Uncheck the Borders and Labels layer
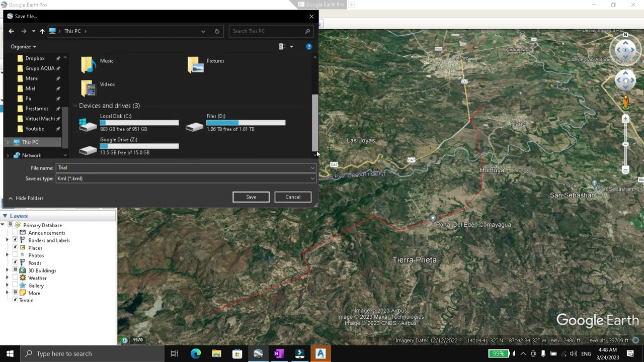Image resolution: width=644 pixels, height=362 pixels. coord(15,240)
